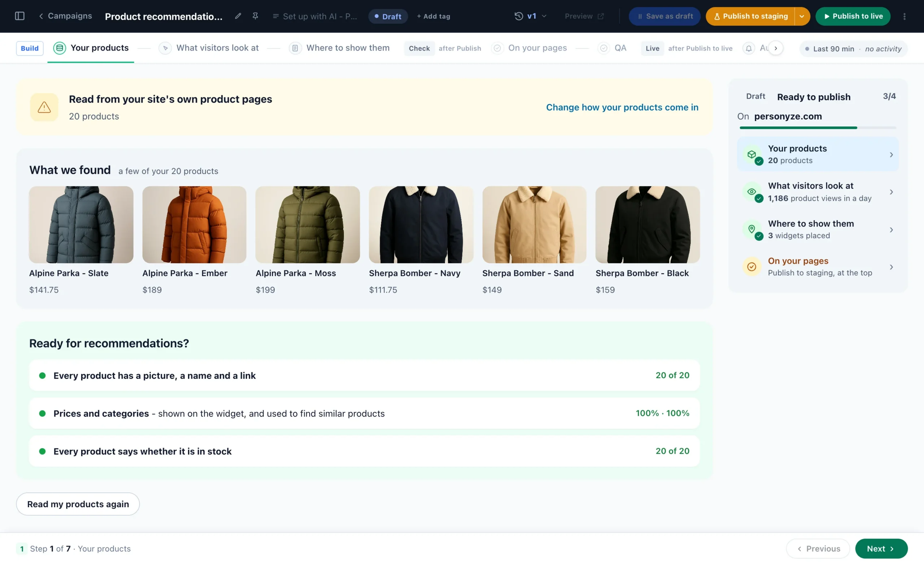Click the On your pages pending check icon
The height and width of the screenshot is (565, 924).
tap(751, 267)
